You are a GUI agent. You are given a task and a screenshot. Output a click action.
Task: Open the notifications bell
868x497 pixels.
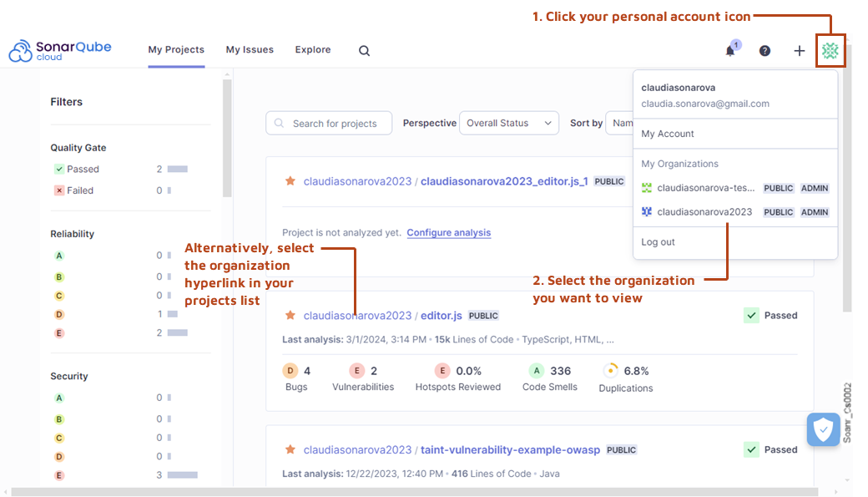(x=729, y=51)
